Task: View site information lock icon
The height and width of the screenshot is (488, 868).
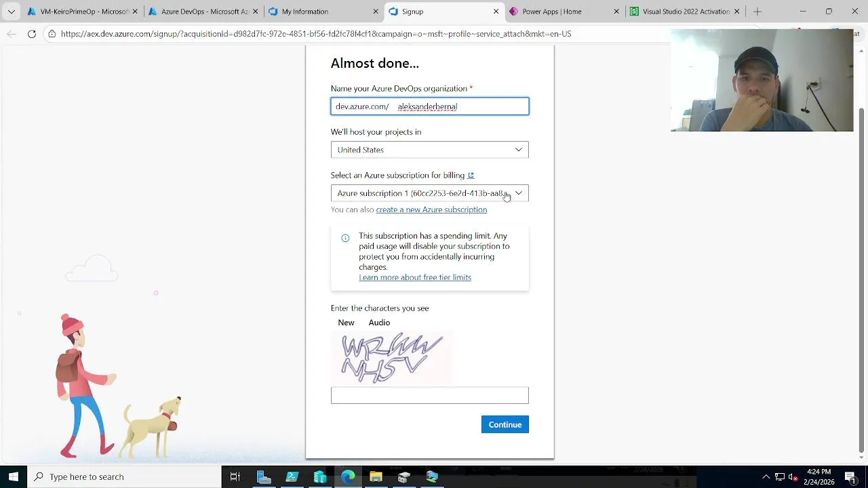Action: tap(52, 34)
